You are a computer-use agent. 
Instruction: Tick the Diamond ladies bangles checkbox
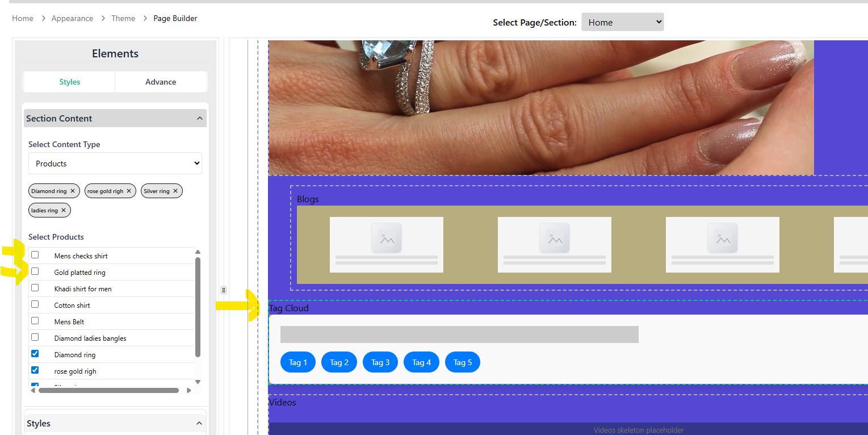[x=35, y=337]
